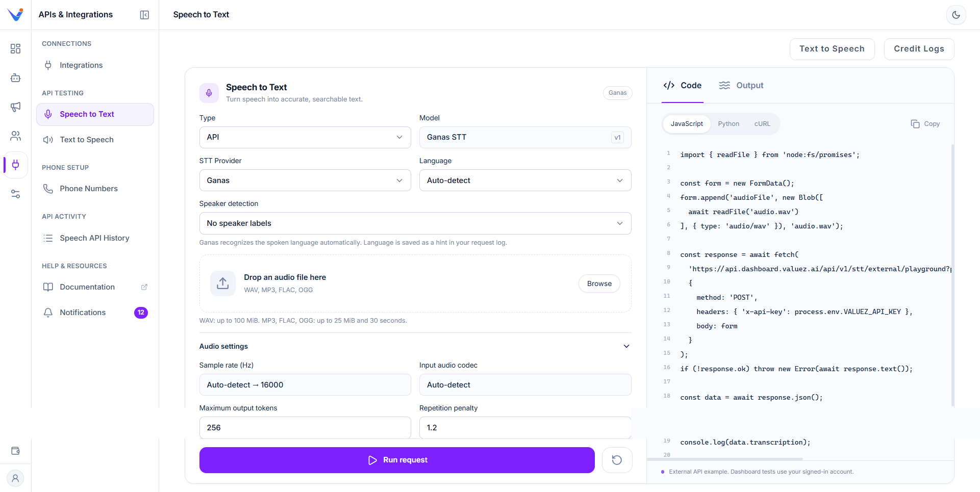Open the user profile avatar icon
Screen dimensions: 980x492
click(15, 478)
